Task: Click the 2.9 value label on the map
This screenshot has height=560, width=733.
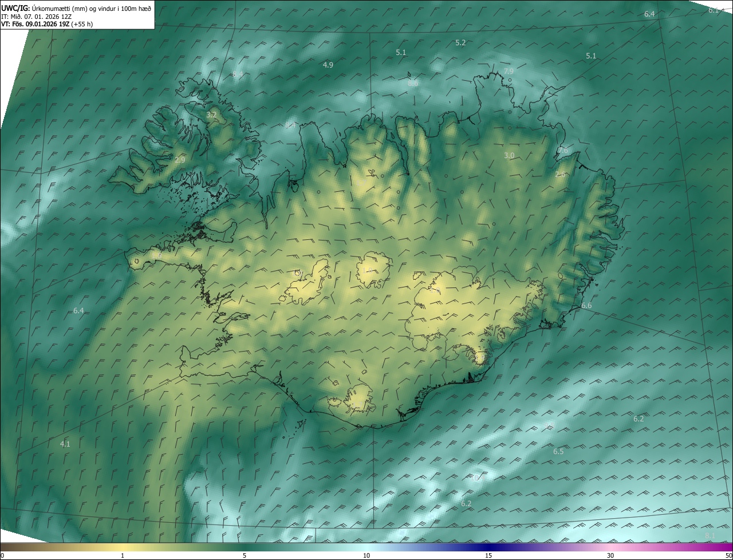Action: (180, 160)
